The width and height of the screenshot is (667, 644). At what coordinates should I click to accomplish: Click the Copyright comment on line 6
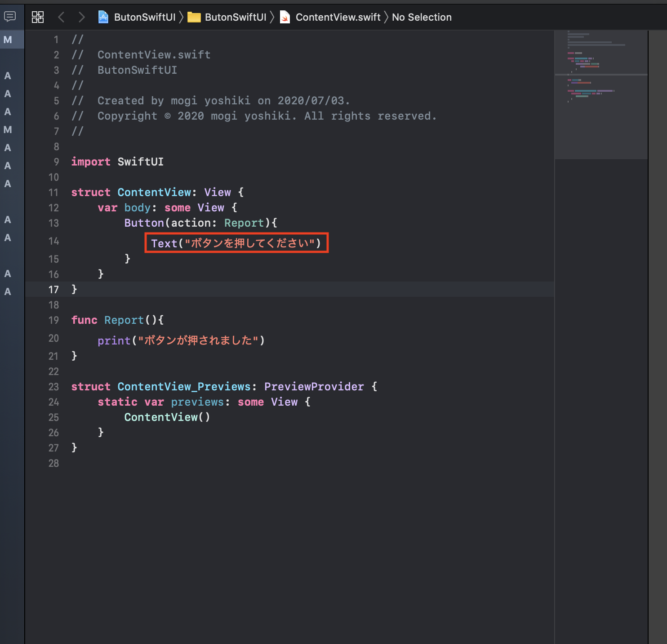point(254,116)
